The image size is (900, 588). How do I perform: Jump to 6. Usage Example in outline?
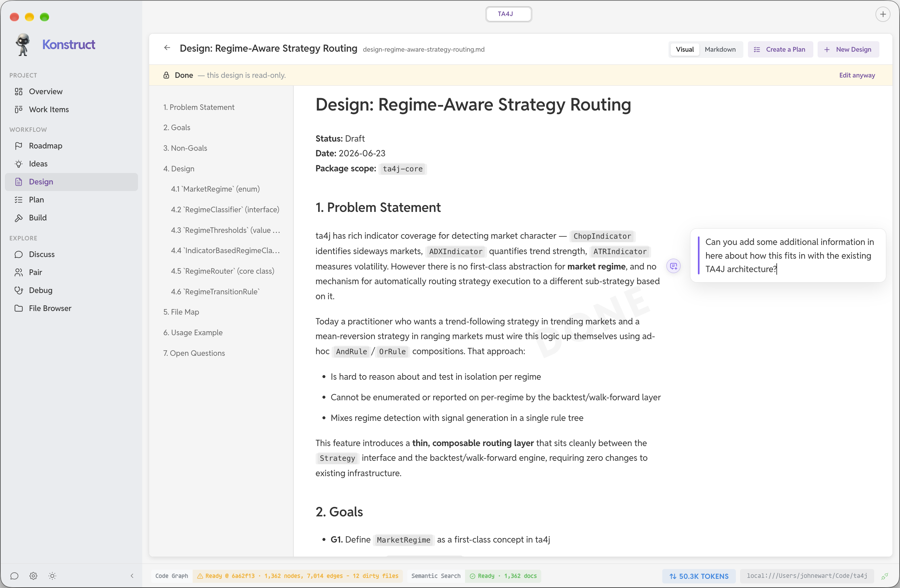click(x=193, y=332)
